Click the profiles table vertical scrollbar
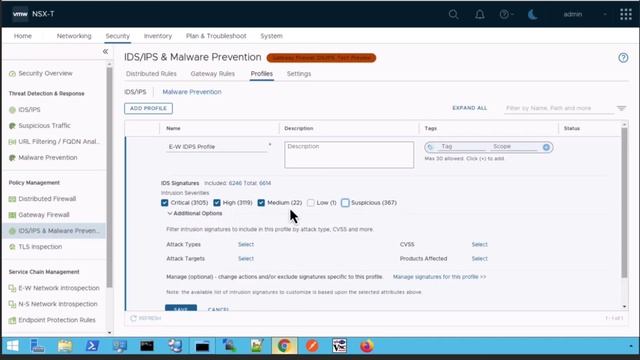 point(624,203)
